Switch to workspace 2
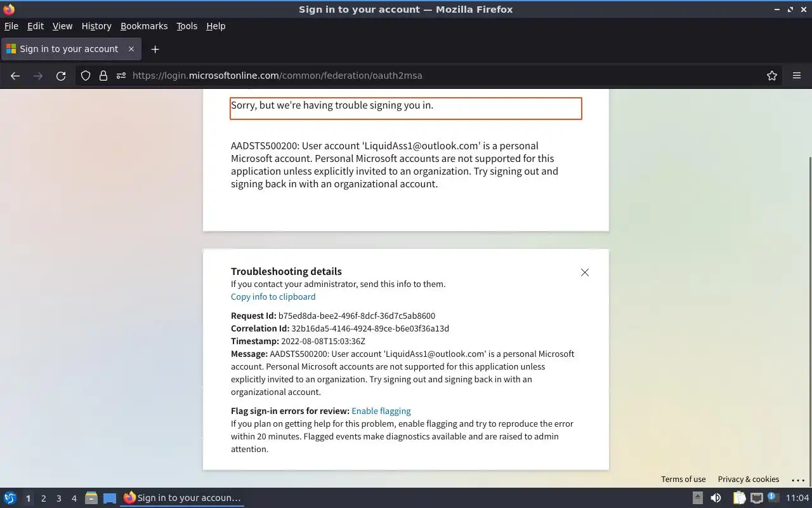Screen dimensions: 812x508 (43, 498)
